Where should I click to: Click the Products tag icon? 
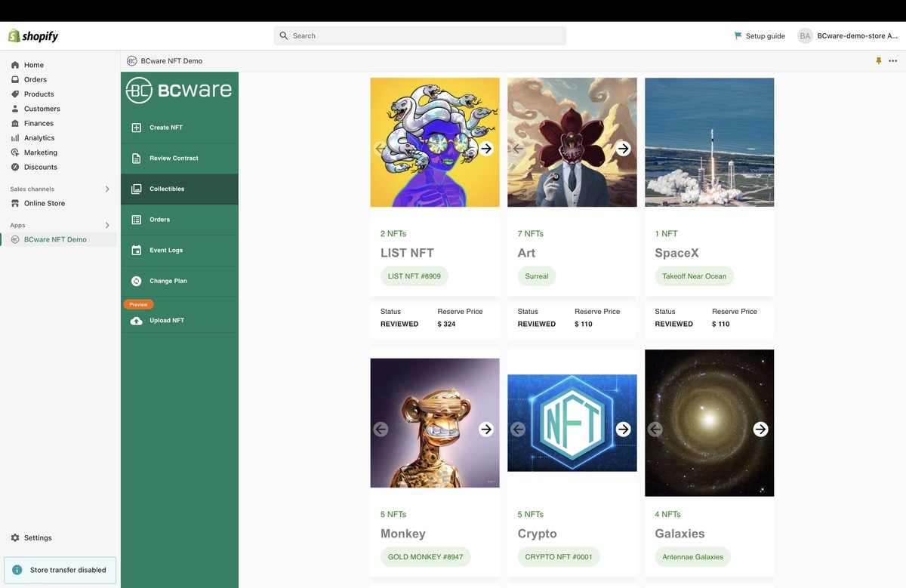pos(15,94)
